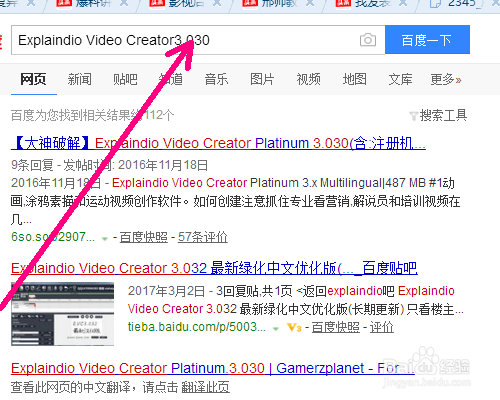Open 评价 link for the tieba result

coord(382,327)
